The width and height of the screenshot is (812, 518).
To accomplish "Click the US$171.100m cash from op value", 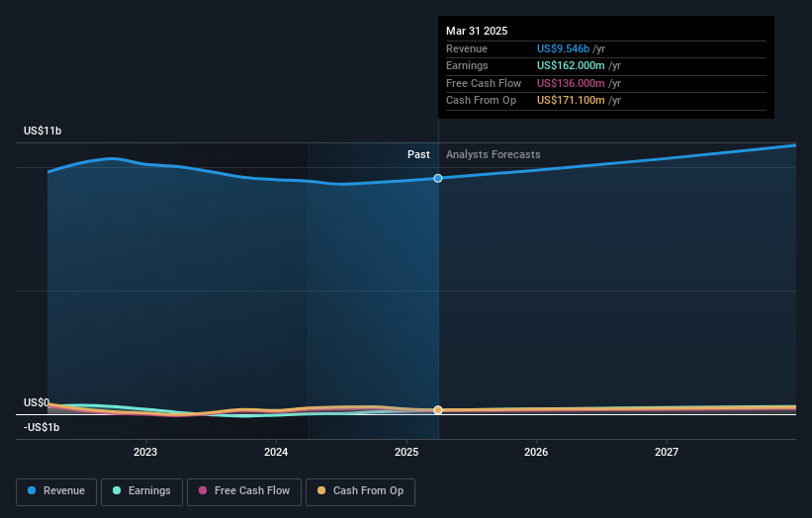I will pyautogui.click(x=571, y=101).
